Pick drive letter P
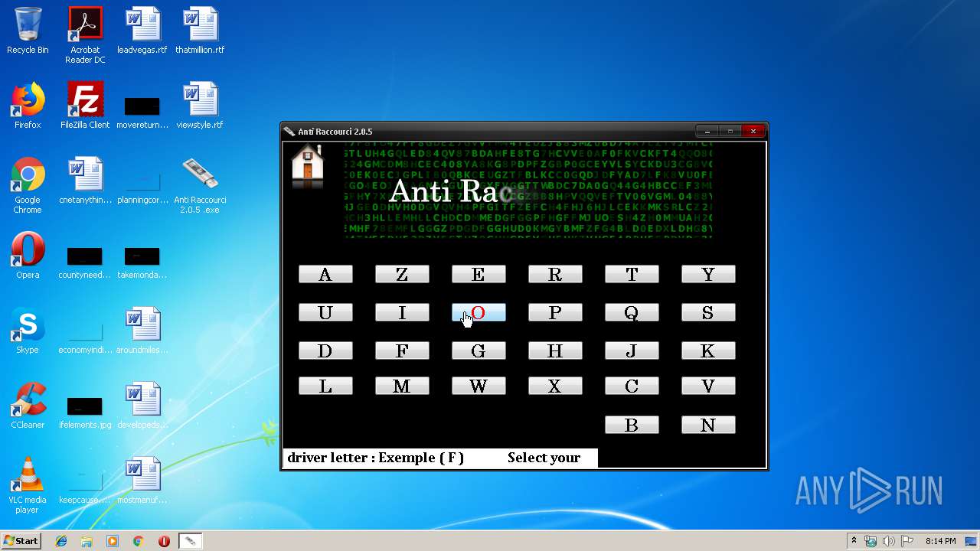The image size is (980, 551). click(x=555, y=313)
